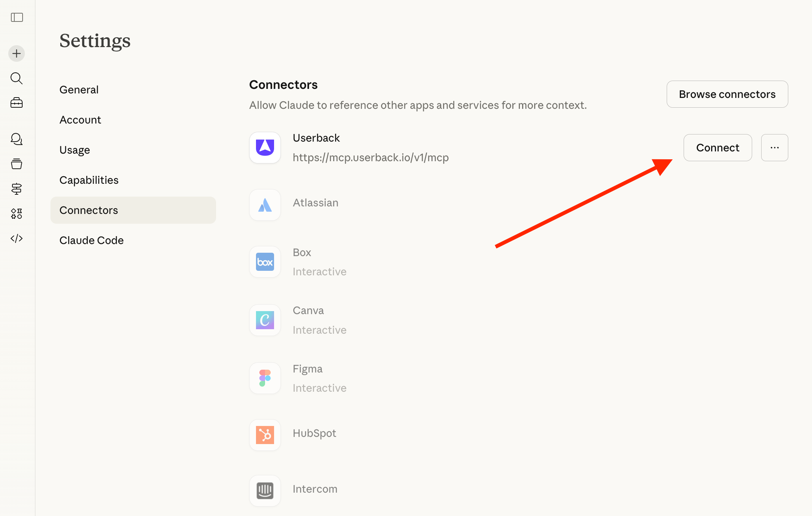Open Userback more options ellipsis menu
The width and height of the screenshot is (812, 516).
coord(774,148)
